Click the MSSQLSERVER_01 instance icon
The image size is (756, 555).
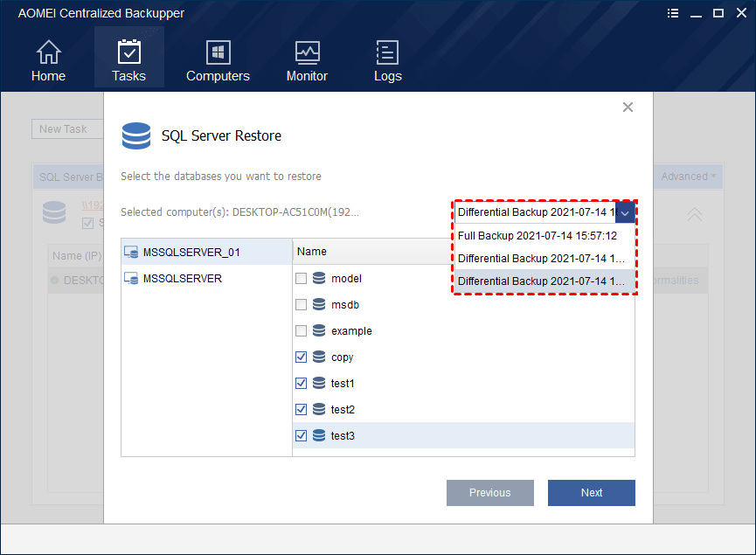pyautogui.click(x=131, y=252)
